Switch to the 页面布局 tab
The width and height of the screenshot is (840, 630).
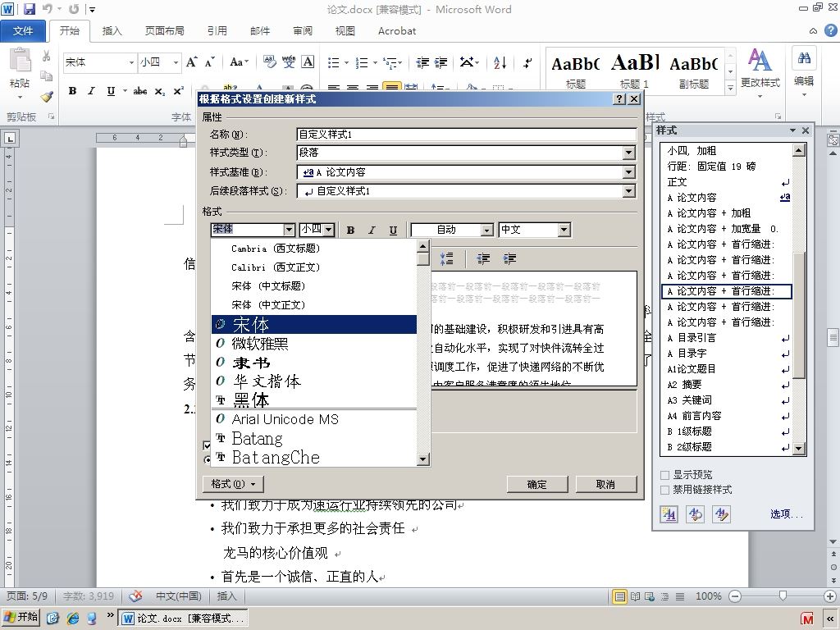(164, 31)
